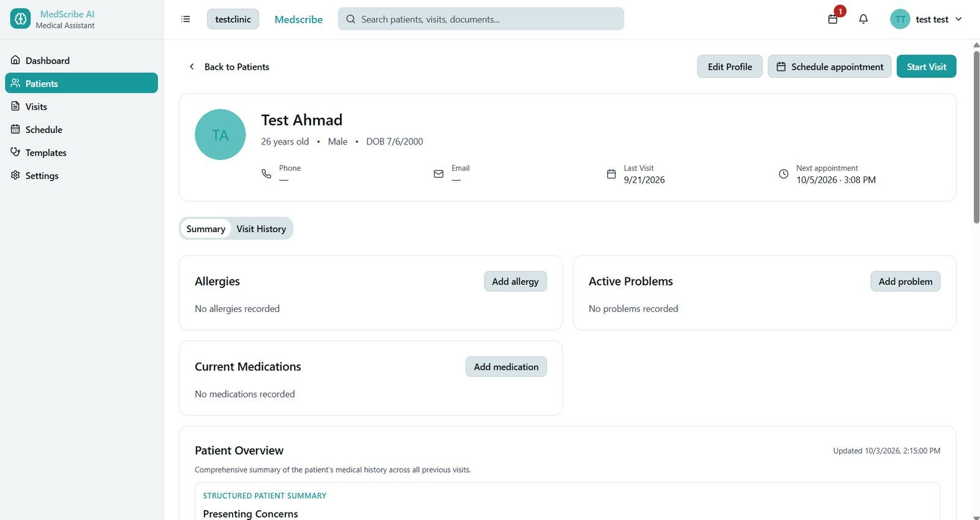Screen dimensions: 980x520
Task: Click the Last Visit calendar icon
Action: [611, 174]
